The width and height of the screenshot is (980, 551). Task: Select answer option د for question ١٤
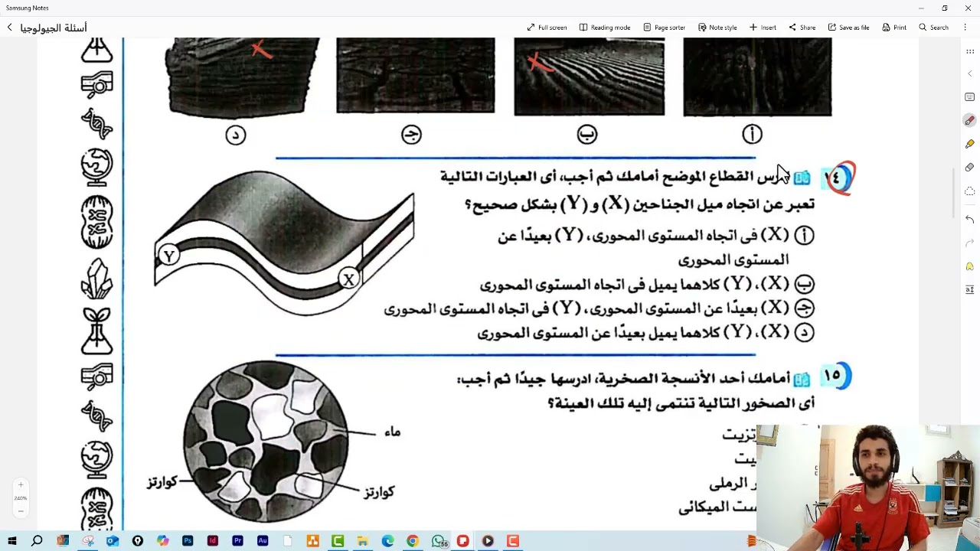(804, 332)
